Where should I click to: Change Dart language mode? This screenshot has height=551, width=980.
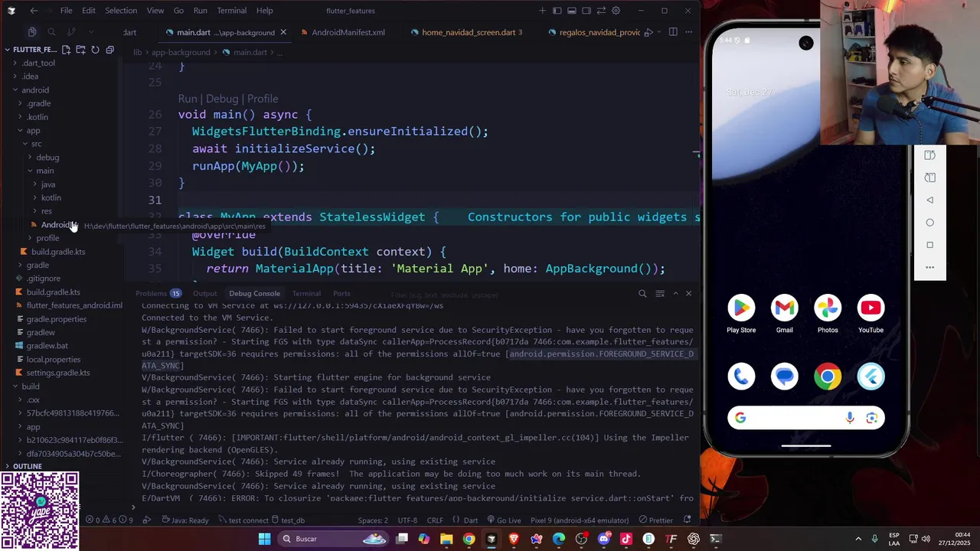point(471,520)
